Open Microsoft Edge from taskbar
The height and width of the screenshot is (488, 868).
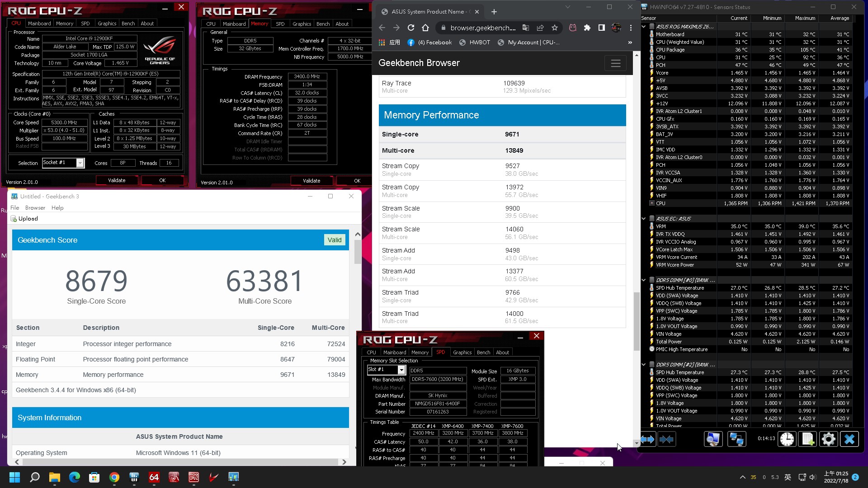click(74, 477)
